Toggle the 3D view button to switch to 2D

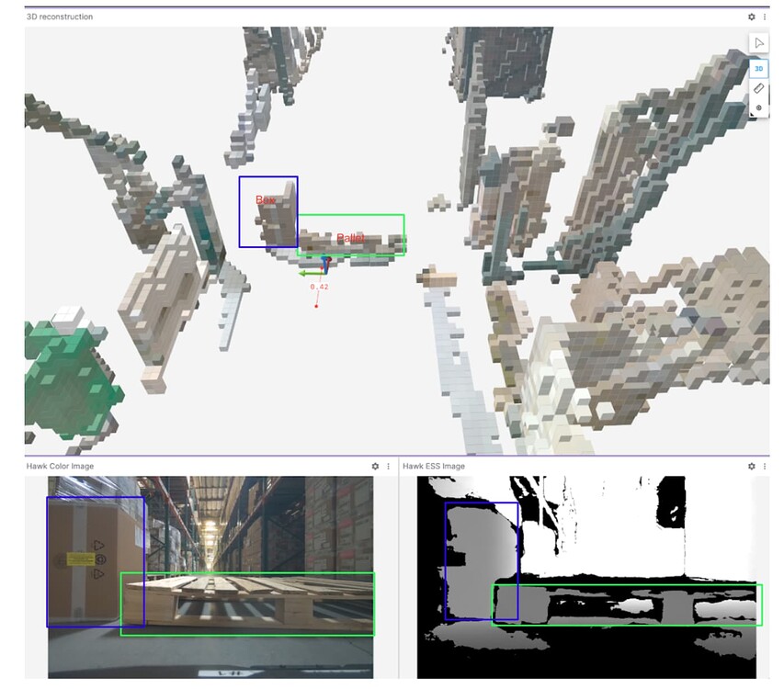coord(758,68)
